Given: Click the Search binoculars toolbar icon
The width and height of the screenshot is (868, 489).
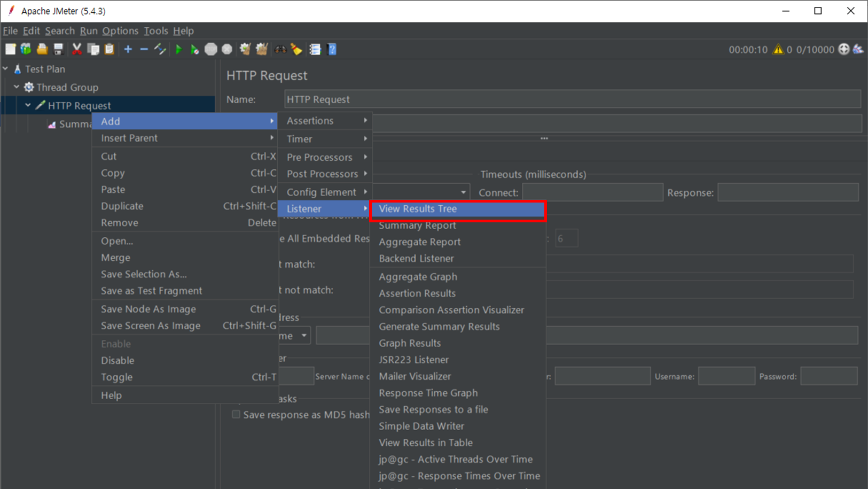Looking at the screenshot, I should (280, 49).
